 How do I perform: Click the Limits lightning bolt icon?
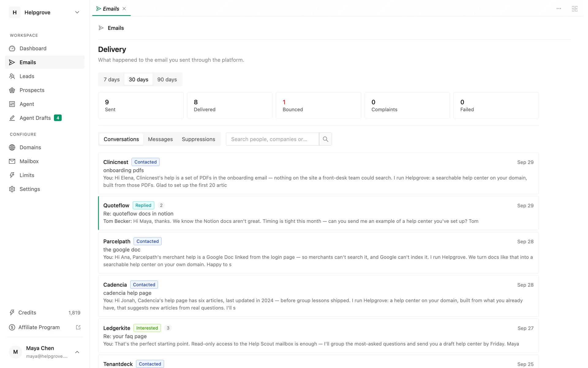coord(12,175)
